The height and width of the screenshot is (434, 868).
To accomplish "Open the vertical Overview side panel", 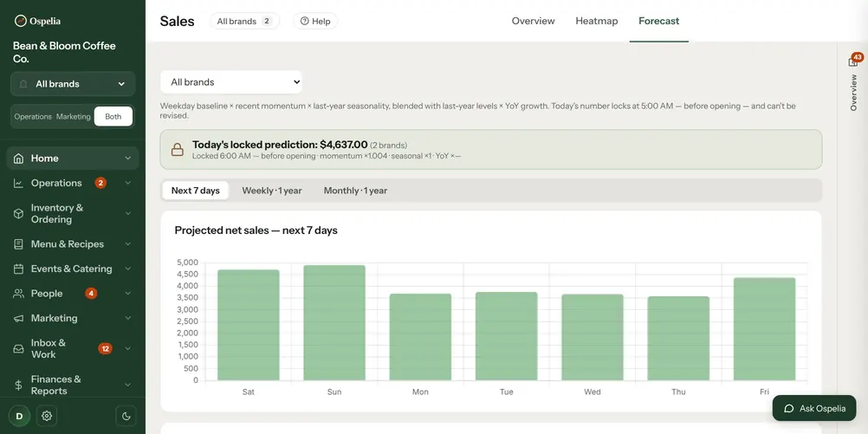I will pyautogui.click(x=853, y=93).
